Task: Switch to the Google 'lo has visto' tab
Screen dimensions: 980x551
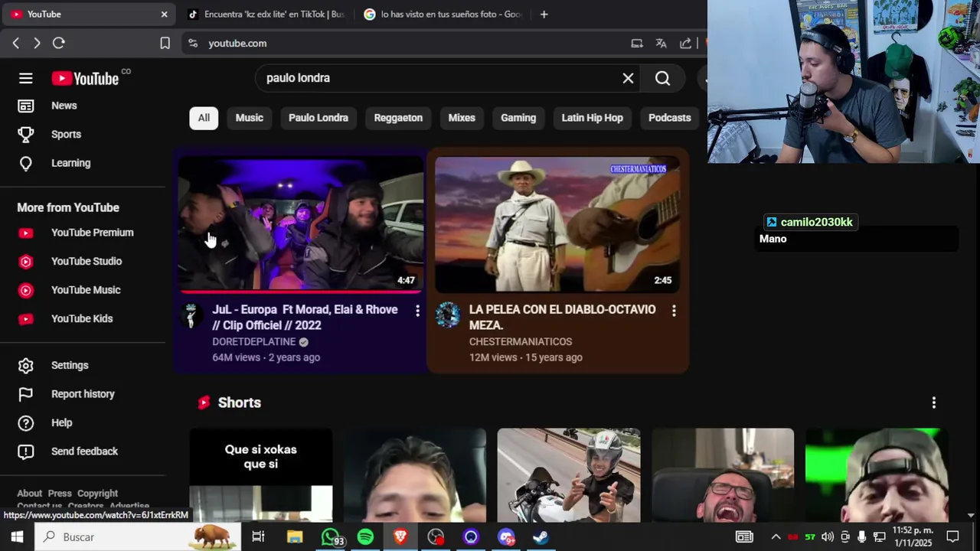Action: tap(443, 15)
